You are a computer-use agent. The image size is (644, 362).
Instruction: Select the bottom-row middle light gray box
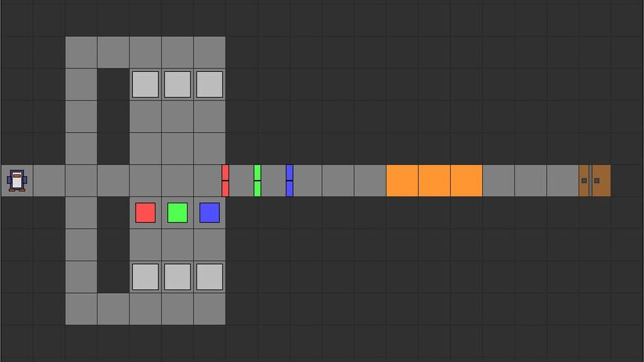(177, 277)
